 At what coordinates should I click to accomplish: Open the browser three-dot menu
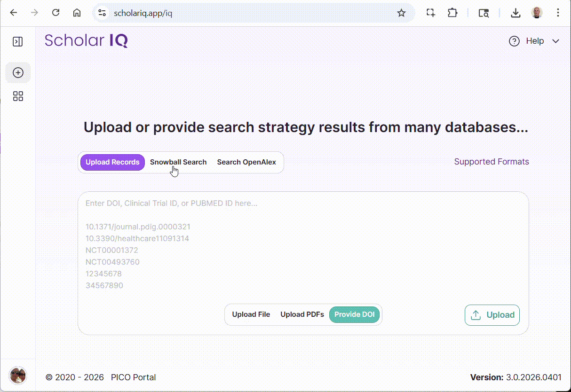pyautogui.click(x=558, y=13)
